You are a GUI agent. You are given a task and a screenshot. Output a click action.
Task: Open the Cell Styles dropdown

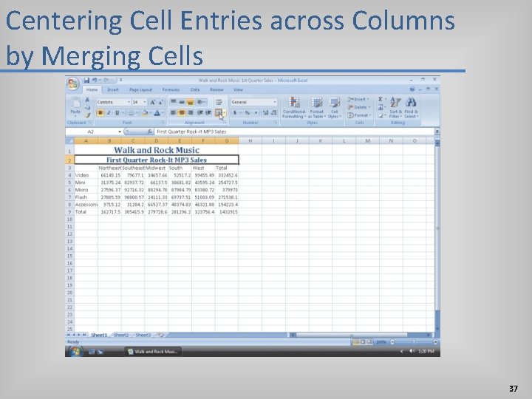pos(335,108)
